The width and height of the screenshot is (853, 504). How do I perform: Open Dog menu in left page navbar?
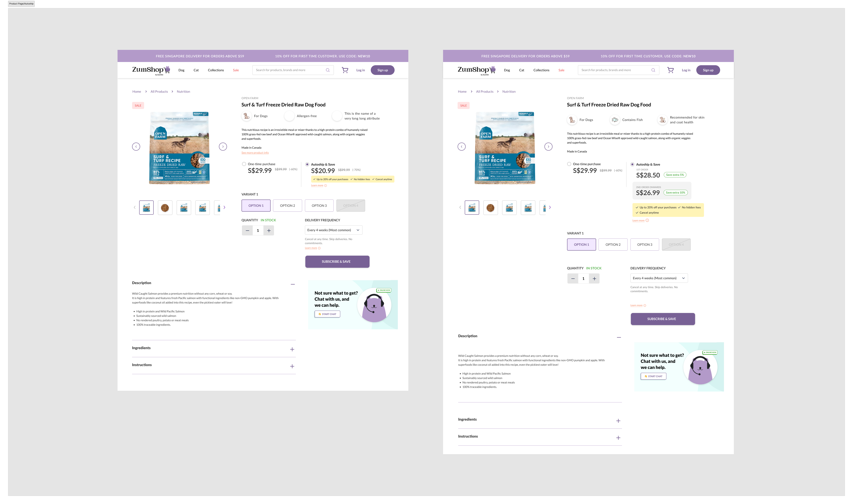pyautogui.click(x=181, y=70)
